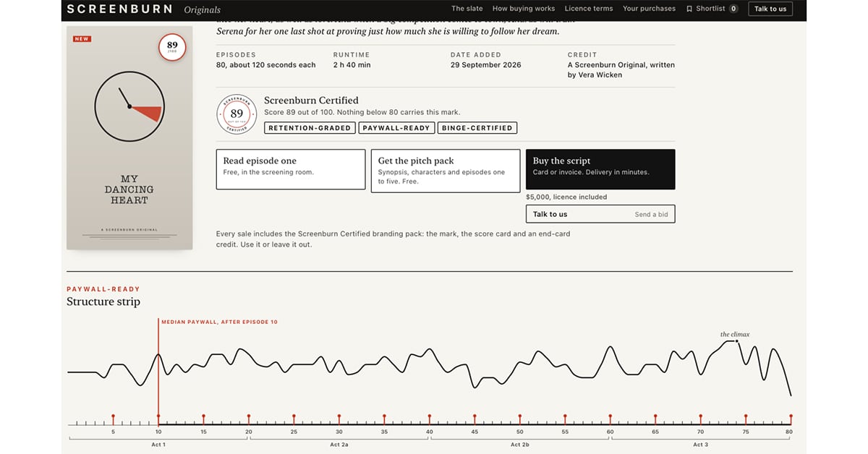
Task: Click the 80, about 120 seconds each text
Action: click(265, 65)
